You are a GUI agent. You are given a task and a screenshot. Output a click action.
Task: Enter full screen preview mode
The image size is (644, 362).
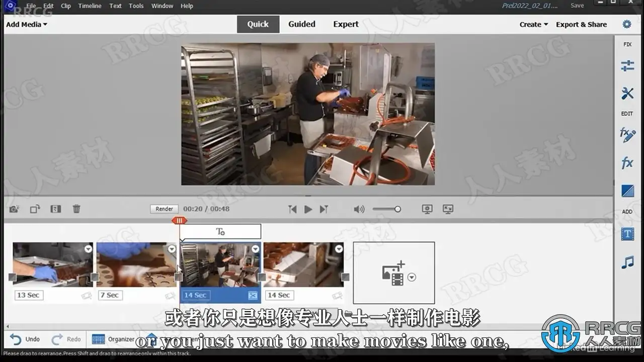tap(448, 209)
